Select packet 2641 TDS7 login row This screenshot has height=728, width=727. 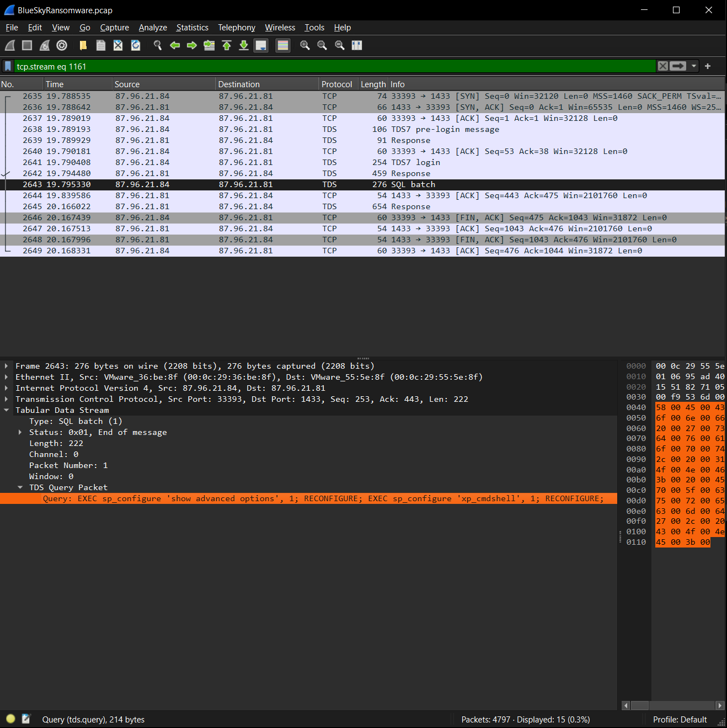tap(362, 162)
